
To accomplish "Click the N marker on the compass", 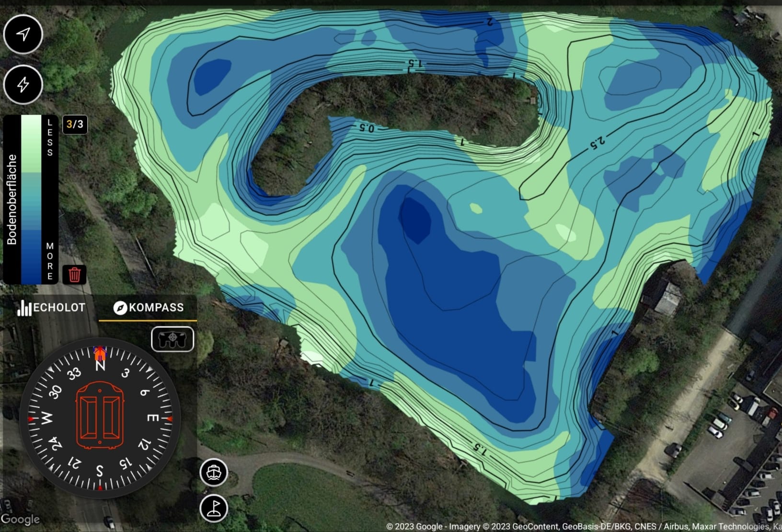I will [100, 366].
